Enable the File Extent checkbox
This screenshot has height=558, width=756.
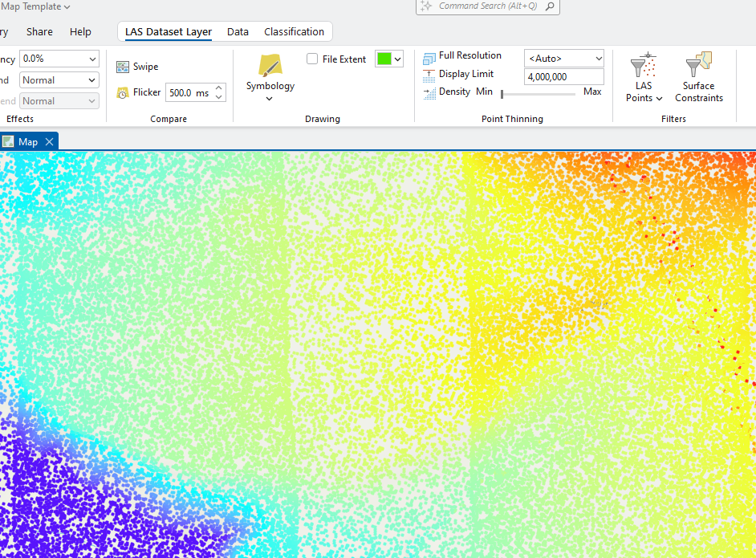(x=311, y=59)
